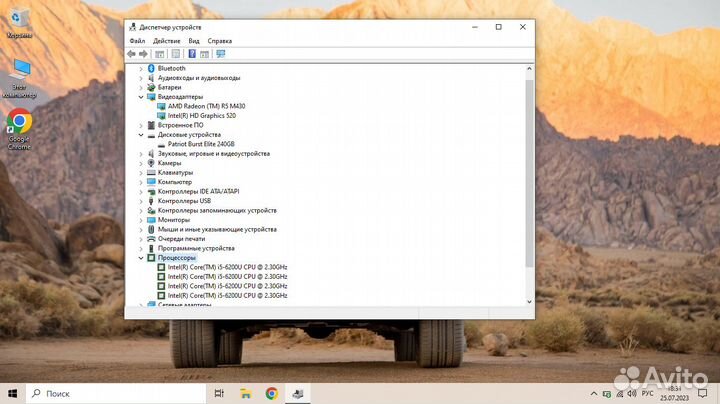Screen dimensions: 720x404
Task: Click the scroll down arrow in device list
Action: [529, 302]
